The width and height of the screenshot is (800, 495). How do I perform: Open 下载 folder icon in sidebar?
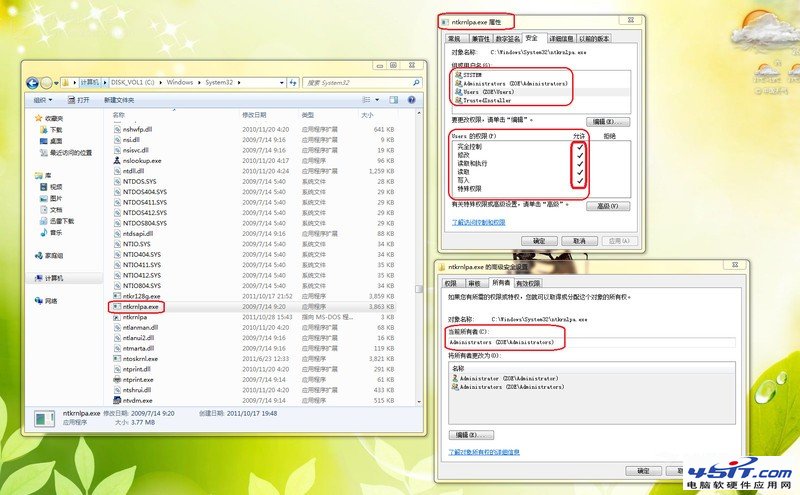[x=44, y=130]
